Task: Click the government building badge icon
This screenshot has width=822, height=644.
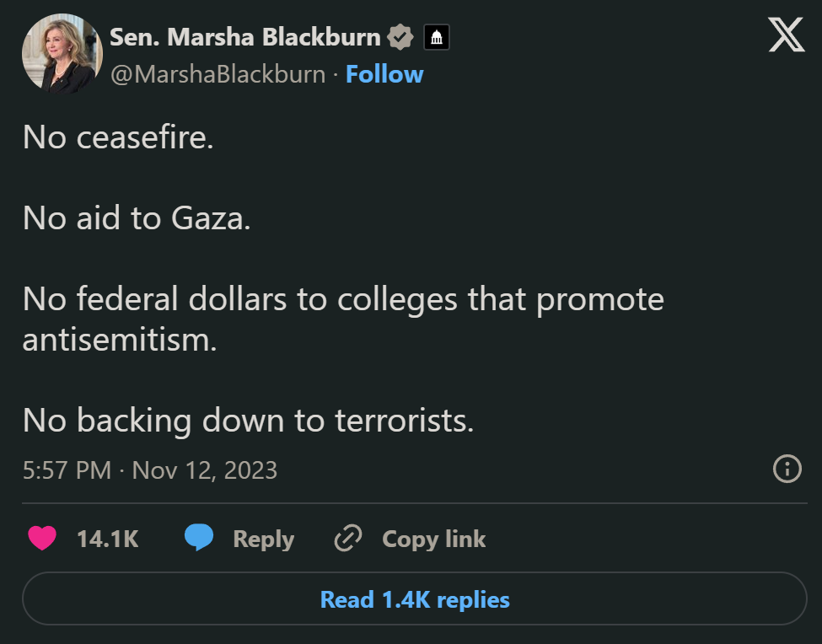Action: [436, 37]
